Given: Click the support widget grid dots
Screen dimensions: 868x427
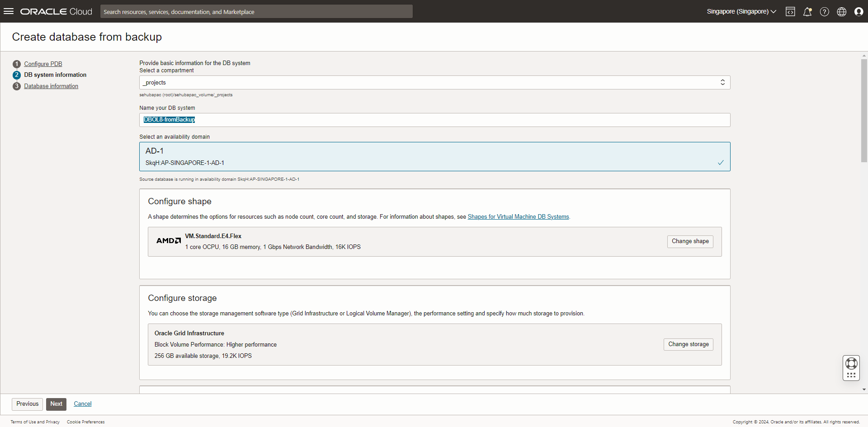Looking at the screenshot, I should [851, 375].
